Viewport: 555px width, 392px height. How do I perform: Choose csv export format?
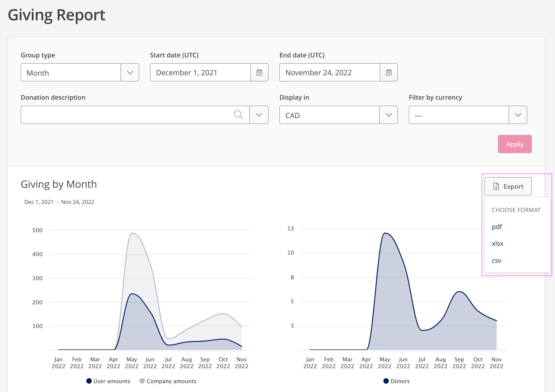point(497,261)
